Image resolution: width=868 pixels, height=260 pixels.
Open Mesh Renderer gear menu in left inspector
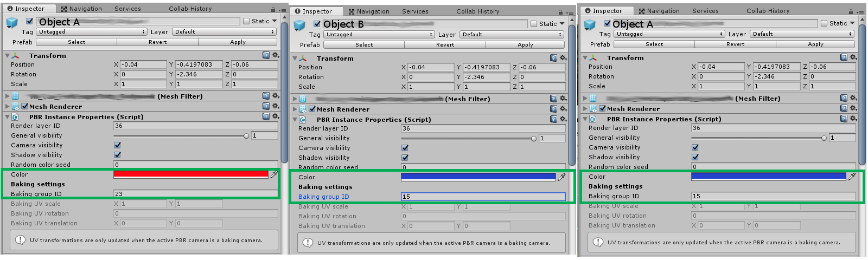click(276, 106)
